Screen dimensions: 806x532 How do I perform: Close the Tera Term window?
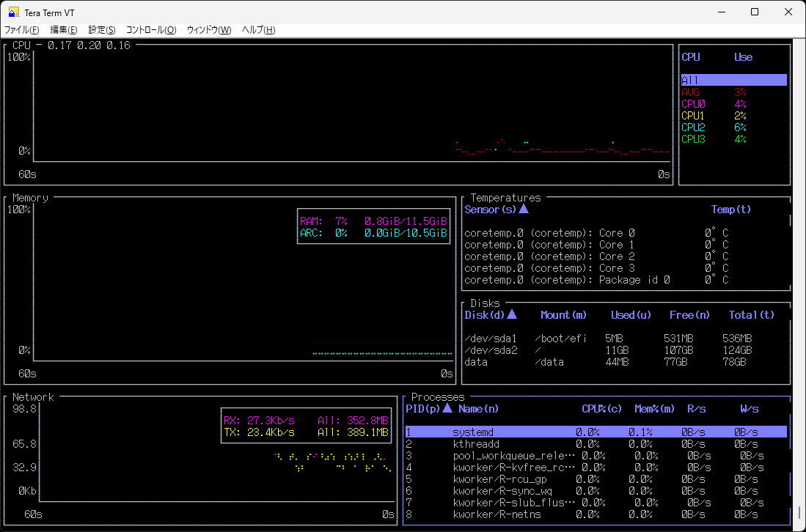(x=788, y=12)
